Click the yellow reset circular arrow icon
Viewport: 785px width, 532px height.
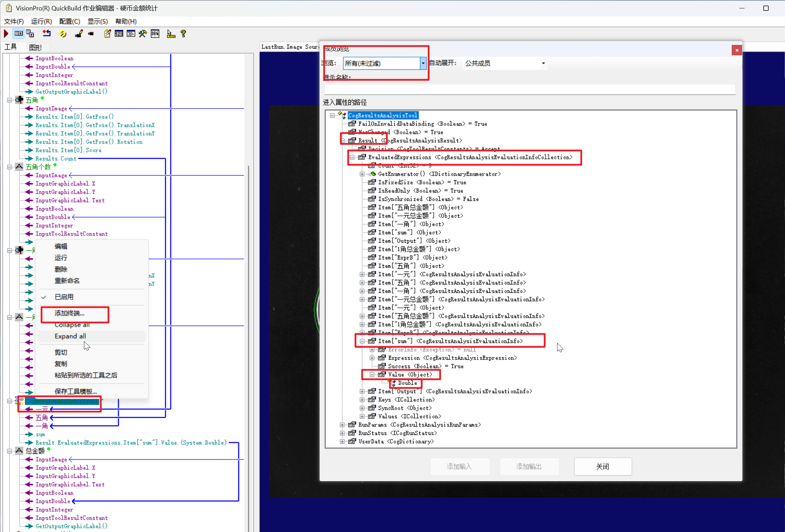tap(63, 34)
